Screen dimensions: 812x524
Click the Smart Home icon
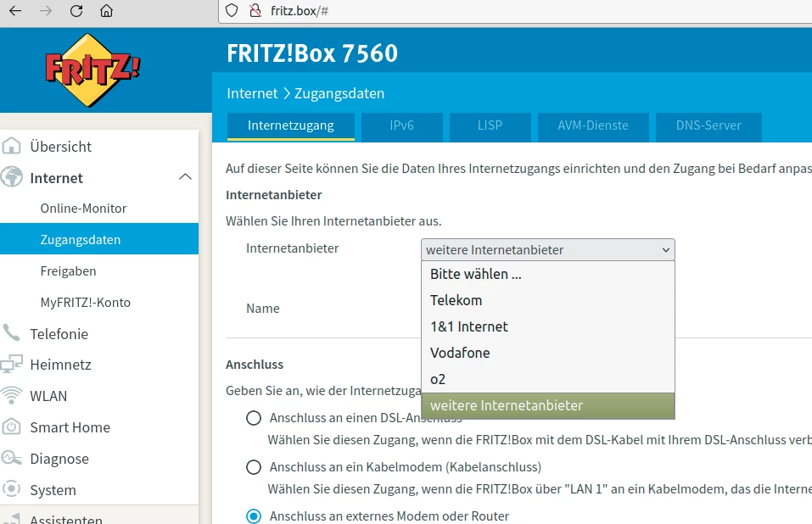click(x=11, y=427)
